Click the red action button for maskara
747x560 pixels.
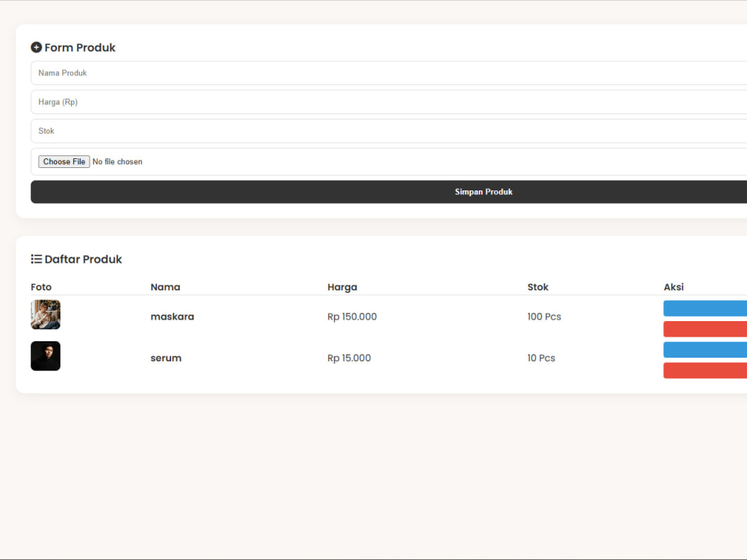(705, 329)
